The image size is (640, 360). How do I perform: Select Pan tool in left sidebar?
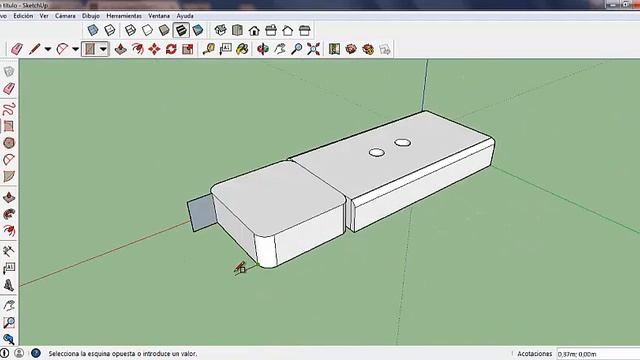pos(9,306)
